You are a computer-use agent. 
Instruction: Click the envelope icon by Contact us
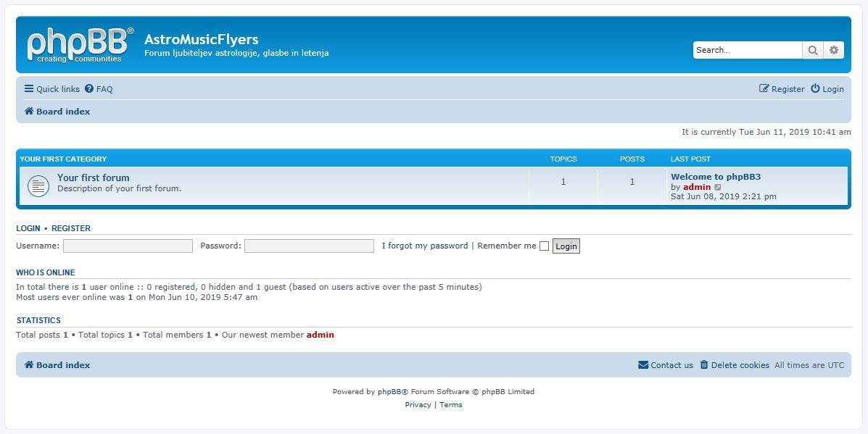click(x=643, y=365)
